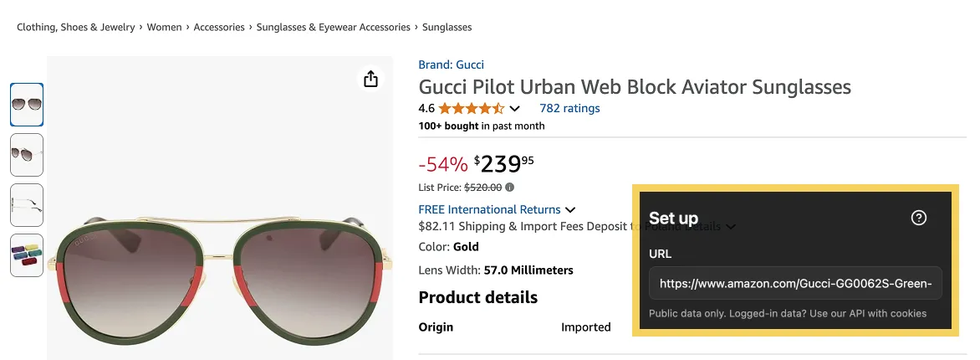
Task: Open Sunglasses & Eyewear Accessories breadcrumb
Action: [334, 28]
